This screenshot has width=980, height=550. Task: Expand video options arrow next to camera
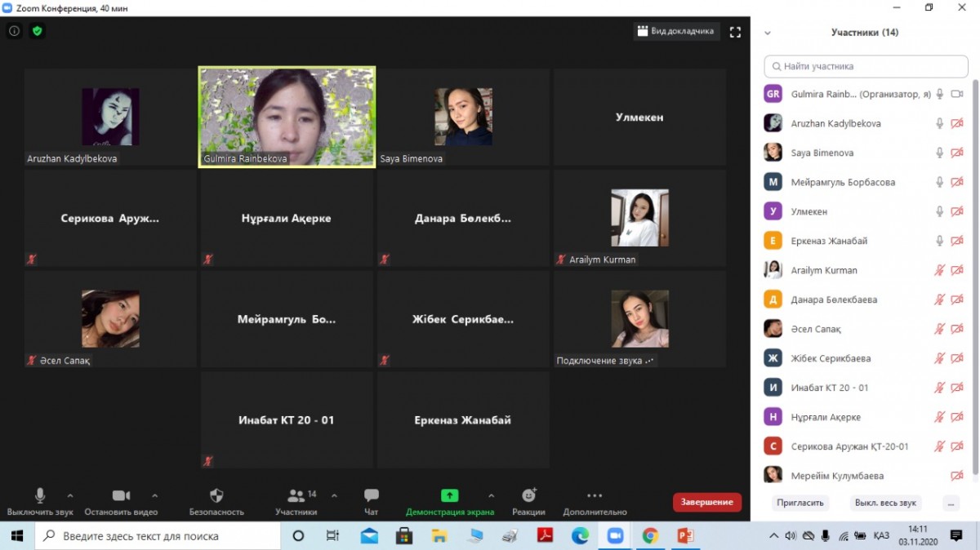click(155, 495)
